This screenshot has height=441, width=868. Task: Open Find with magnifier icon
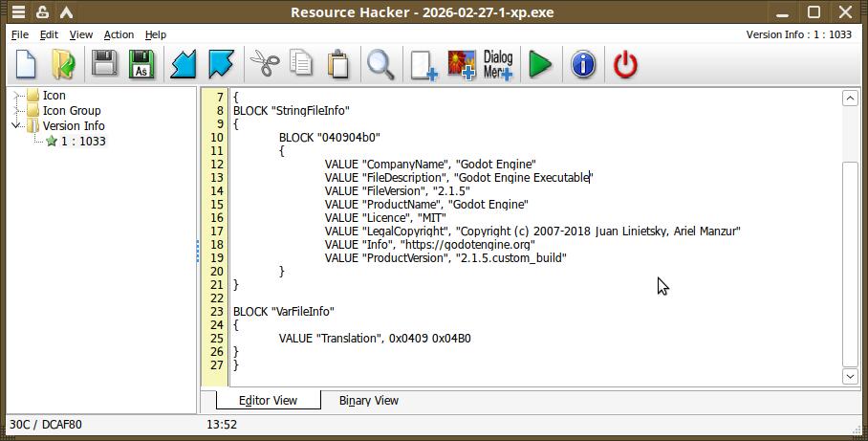pyautogui.click(x=380, y=64)
